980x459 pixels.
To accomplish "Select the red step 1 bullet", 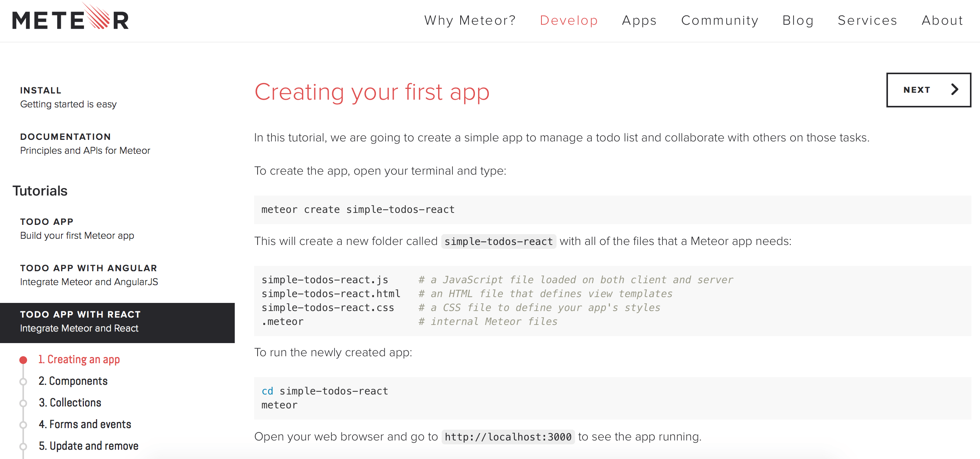I will tap(23, 360).
